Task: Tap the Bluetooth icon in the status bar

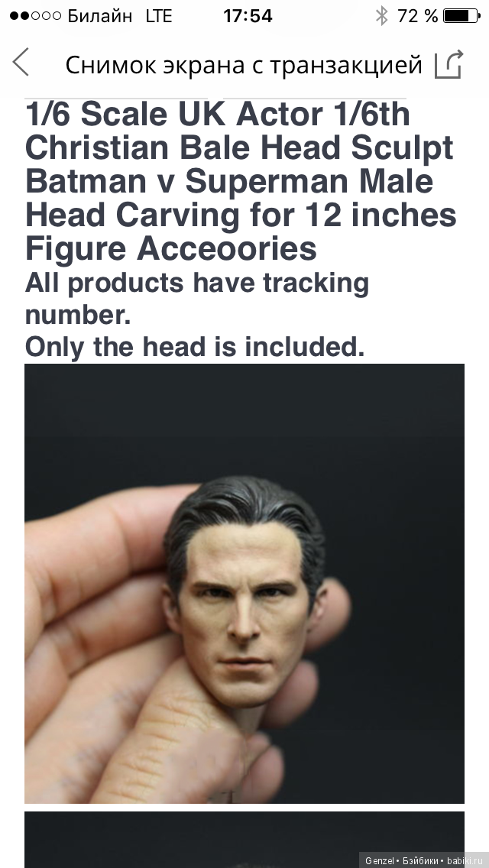Action: pos(381,16)
